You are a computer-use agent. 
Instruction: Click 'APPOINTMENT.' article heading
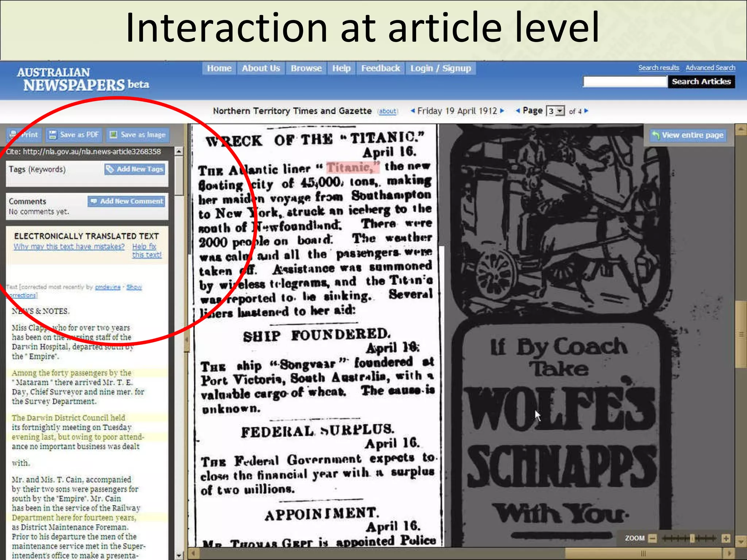pos(322,514)
